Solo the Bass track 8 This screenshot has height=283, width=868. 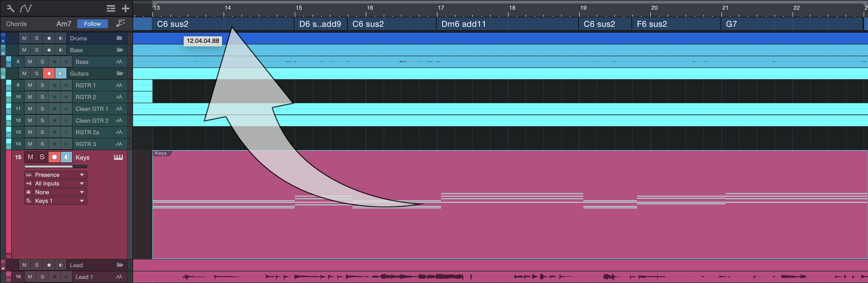42,62
